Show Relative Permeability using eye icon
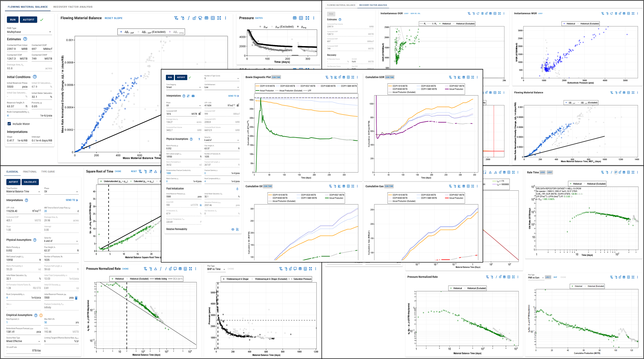This screenshot has height=359, width=644. pos(233,229)
